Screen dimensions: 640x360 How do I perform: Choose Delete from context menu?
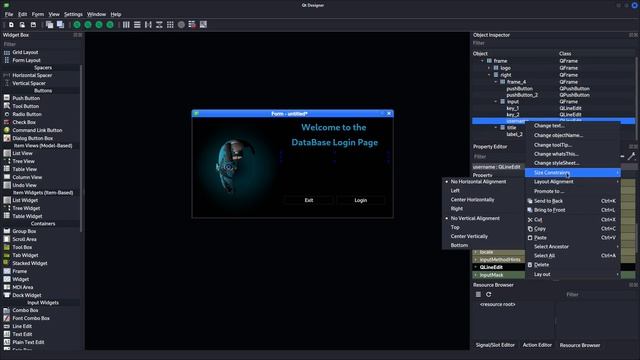(x=573, y=264)
